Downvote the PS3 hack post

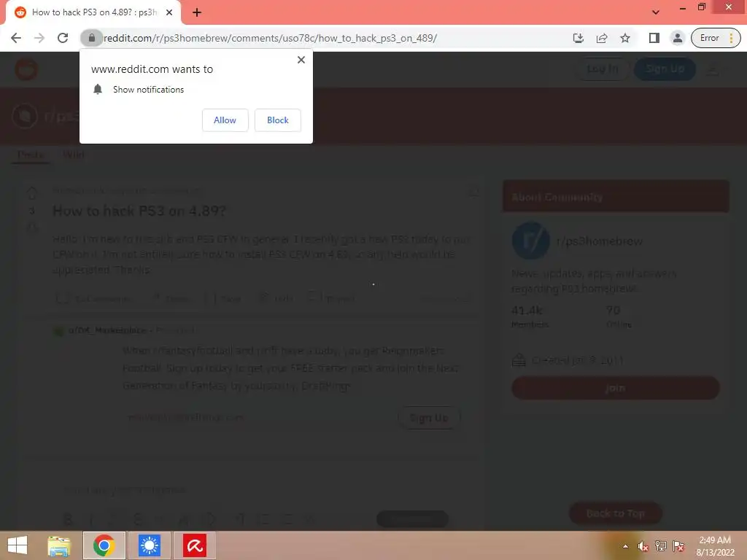coord(32,227)
